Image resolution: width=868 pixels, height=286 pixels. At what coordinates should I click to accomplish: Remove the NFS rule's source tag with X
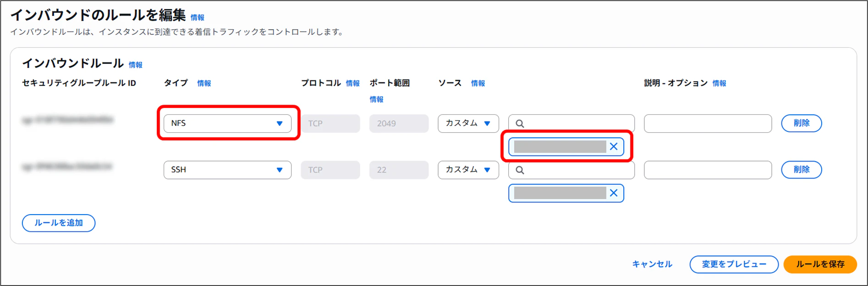click(614, 146)
